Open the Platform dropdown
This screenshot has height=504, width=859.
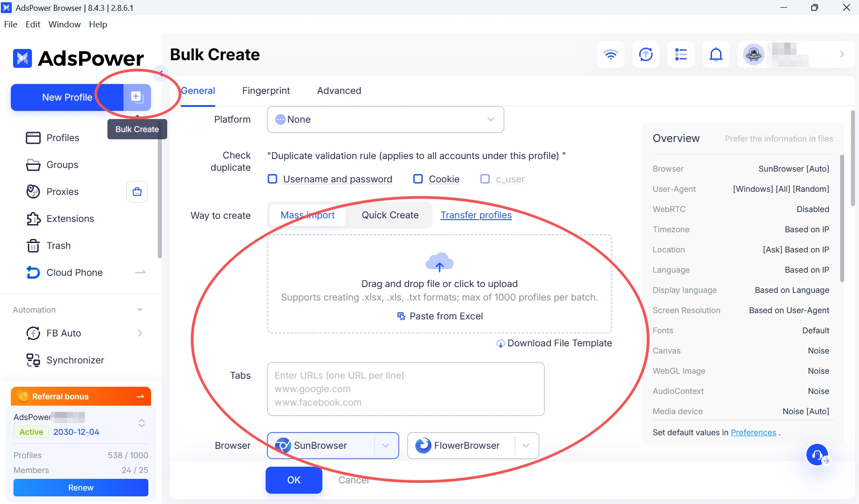(x=385, y=119)
